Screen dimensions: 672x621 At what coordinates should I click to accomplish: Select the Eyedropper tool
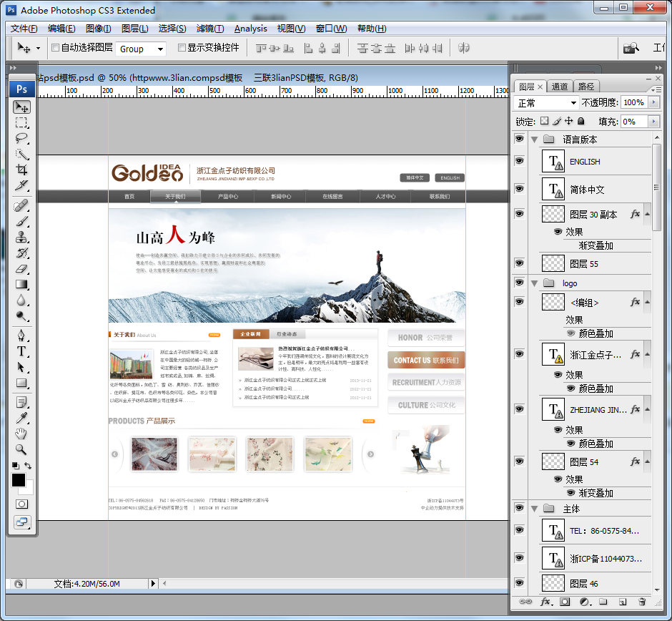tap(21, 418)
